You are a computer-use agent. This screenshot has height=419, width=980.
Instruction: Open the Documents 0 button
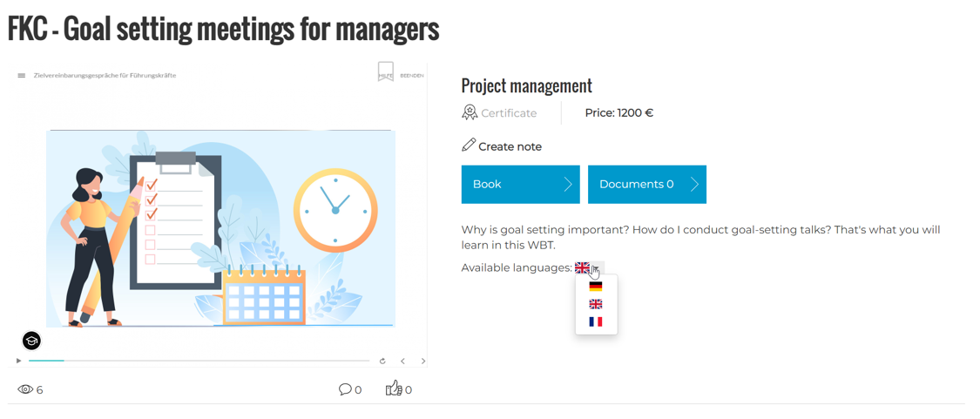(646, 185)
